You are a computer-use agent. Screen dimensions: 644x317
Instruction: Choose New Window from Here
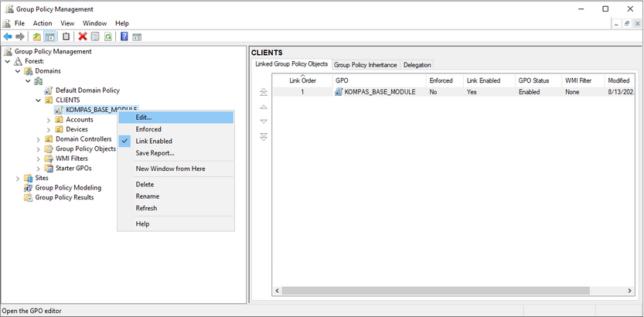pos(175,169)
